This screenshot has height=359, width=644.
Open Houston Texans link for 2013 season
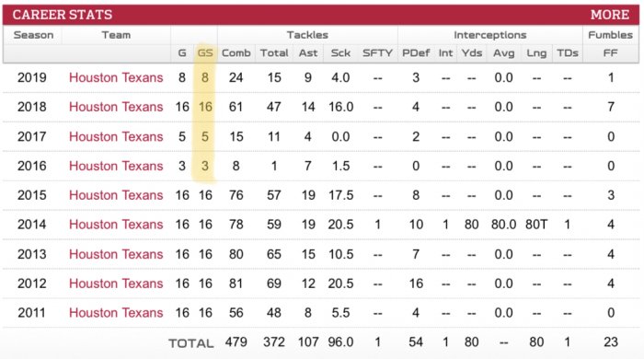coord(116,254)
